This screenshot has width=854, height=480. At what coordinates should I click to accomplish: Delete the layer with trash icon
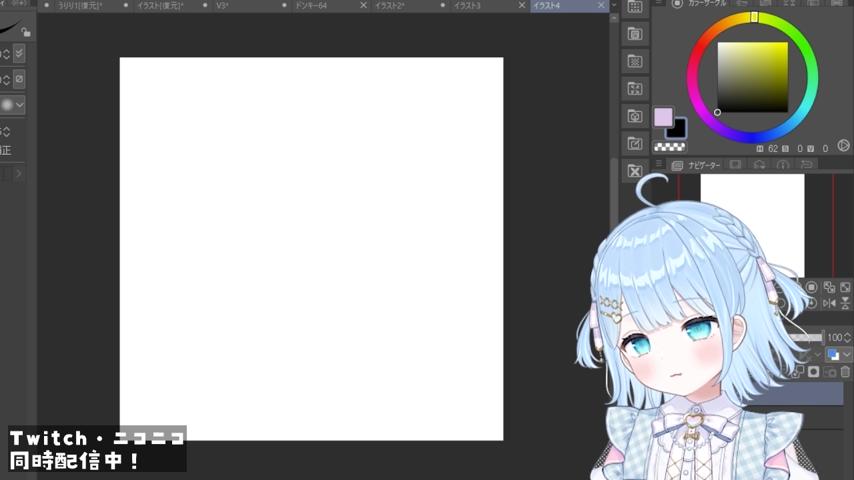(845, 372)
